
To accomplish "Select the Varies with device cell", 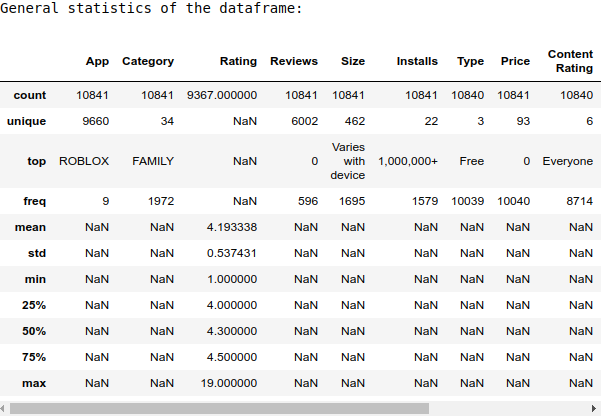I will click(348, 161).
